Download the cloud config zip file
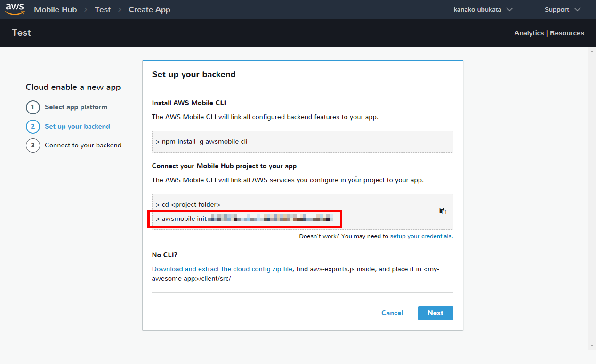 222,269
